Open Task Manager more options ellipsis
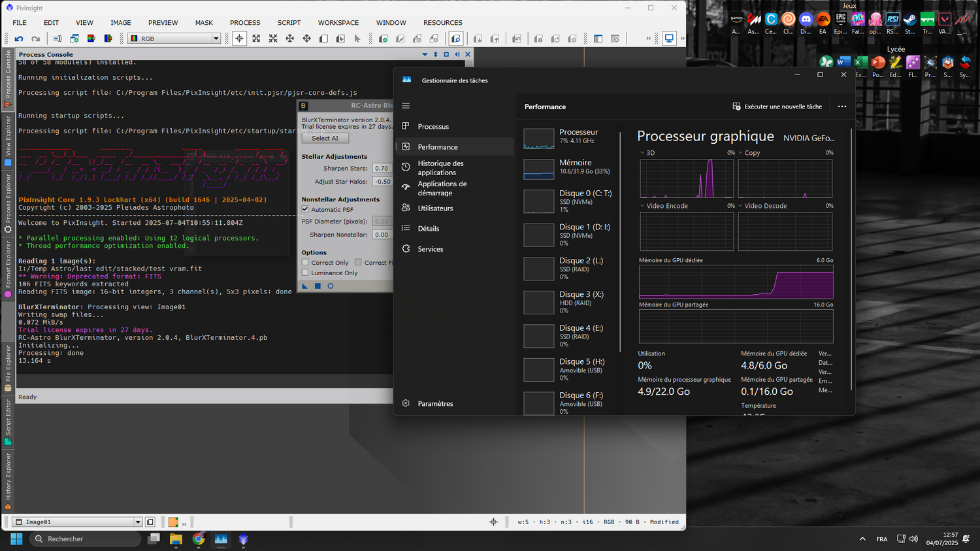This screenshot has width=980, height=551. [842, 107]
